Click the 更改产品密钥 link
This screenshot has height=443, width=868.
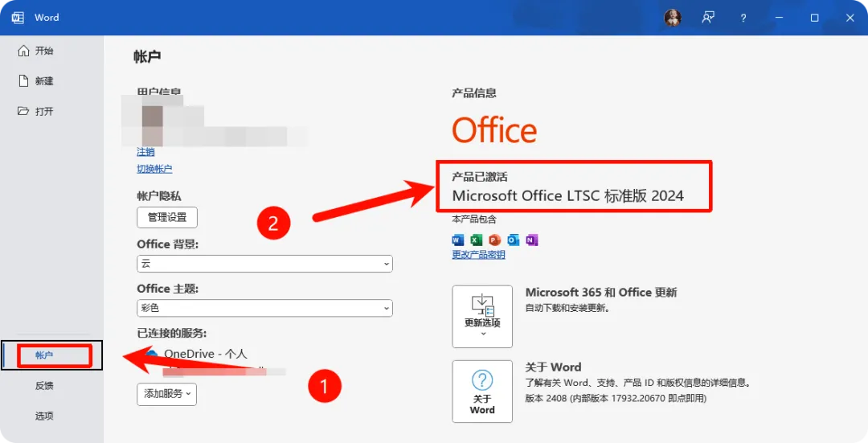[478, 255]
